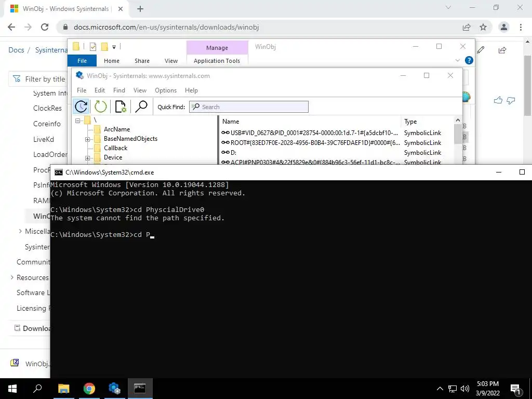Viewport: 532px width, 399px height.
Task: Open Customize Quick Access Toolbar dropdown arrow
Action: [x=114, y=47]
